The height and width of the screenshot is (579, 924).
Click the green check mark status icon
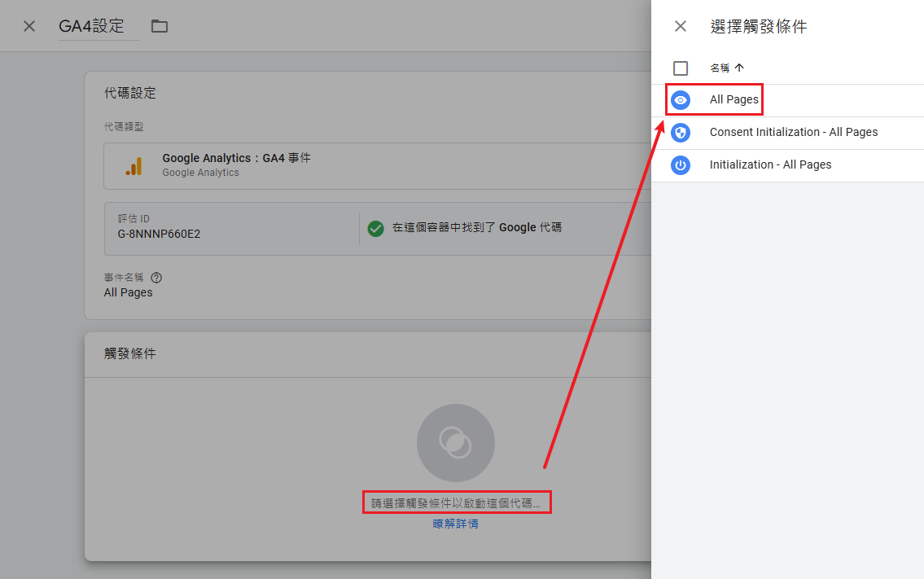tap(375, 228)
